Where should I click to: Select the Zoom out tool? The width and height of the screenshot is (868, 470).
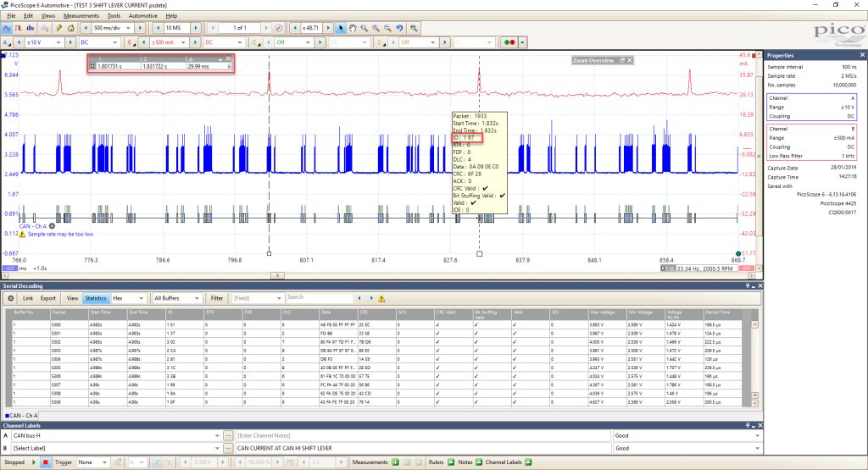pos(387,28)
